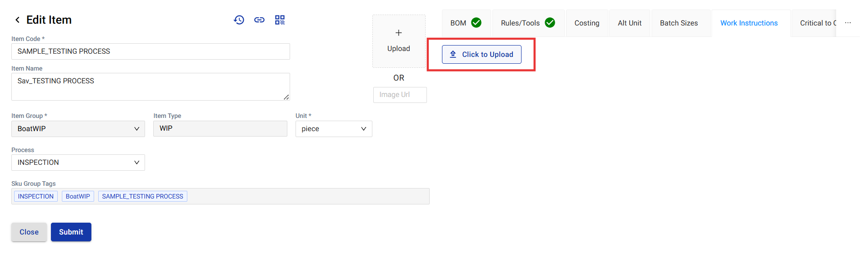Expand the Item Group dropdown
This screenshot has width=868, height=260.
(x=78, y=129)
